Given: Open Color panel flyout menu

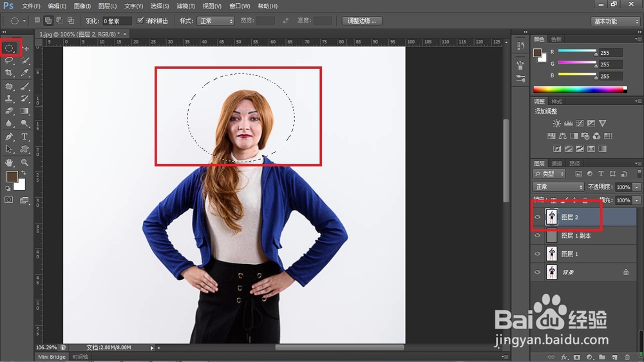Looking at the screenshot, I should (x=638, y=39).
